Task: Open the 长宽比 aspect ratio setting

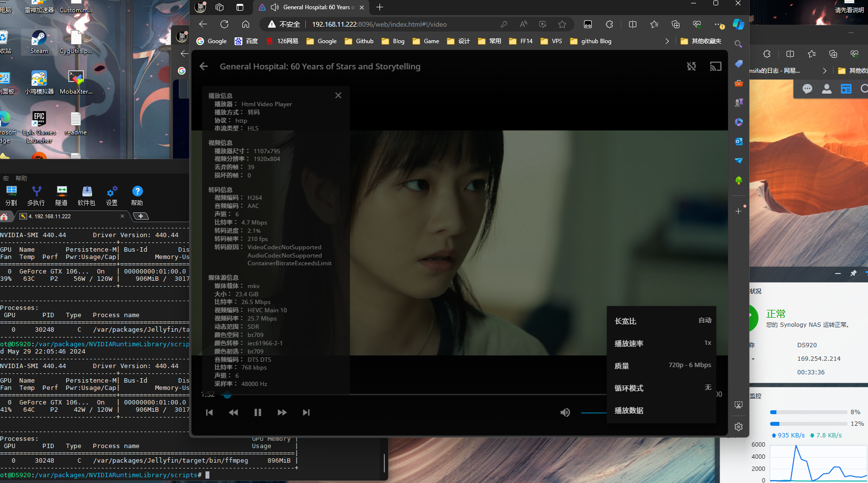Action: 662,321
